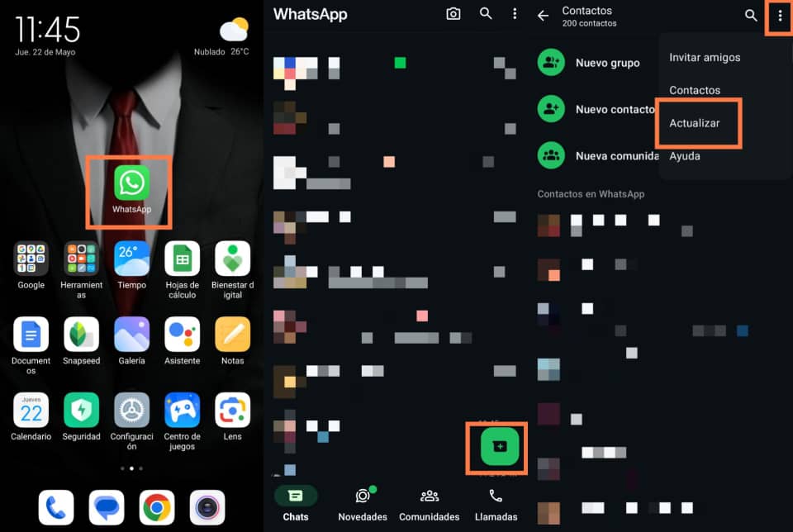The width and height of the screenshot is (793, 532).
Task: Tap the weather widget showing Nublado 26°C
Action: (222, 36)
